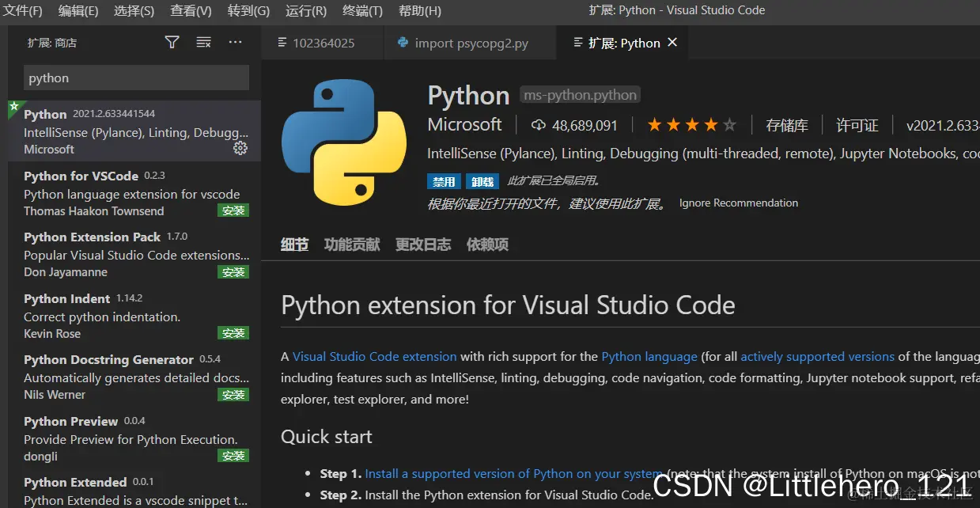This screenshot has width=980, height=508.
Task: Open the 转到(G) menu
Action: point(248,11)
